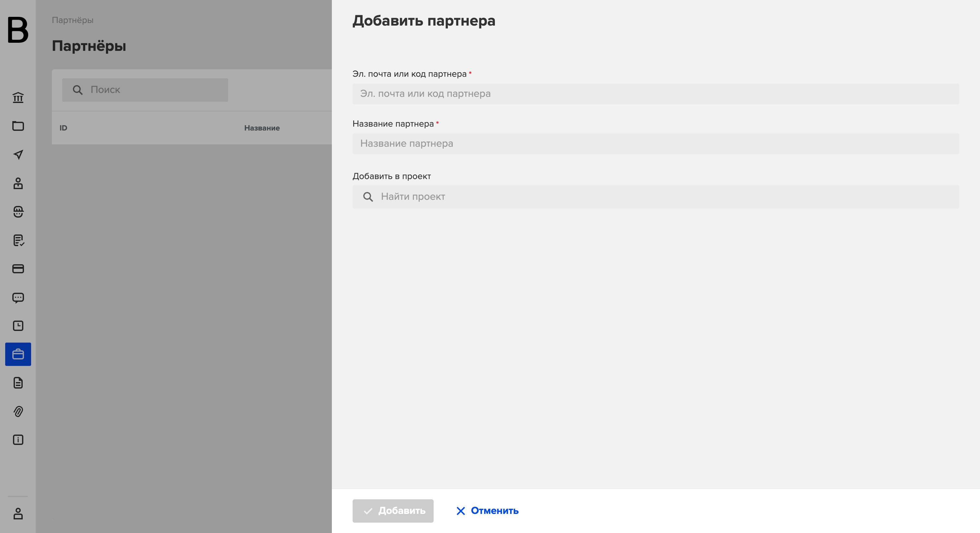Screen dimensions: 980x533
Task: Click the Название column header
Action: click(x=262, y=128)
